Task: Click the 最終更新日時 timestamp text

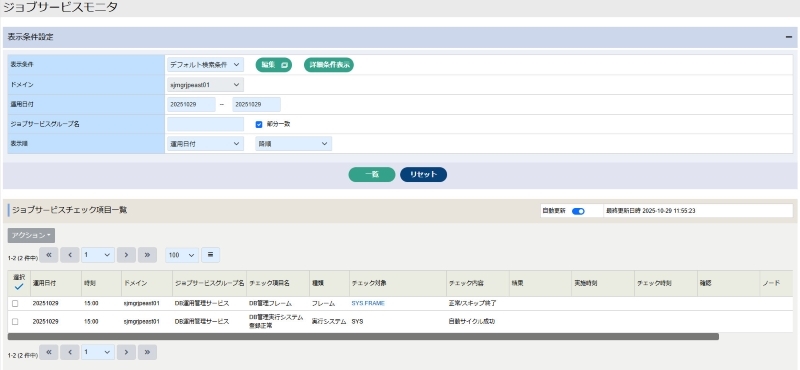Action: tap(651, 211)
